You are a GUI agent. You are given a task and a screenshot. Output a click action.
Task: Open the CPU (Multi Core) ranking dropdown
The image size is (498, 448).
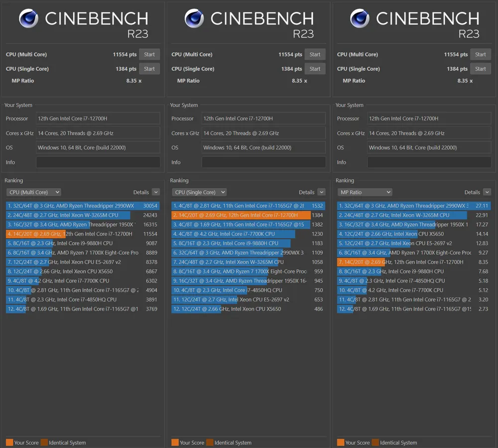[x=33, y=192]
